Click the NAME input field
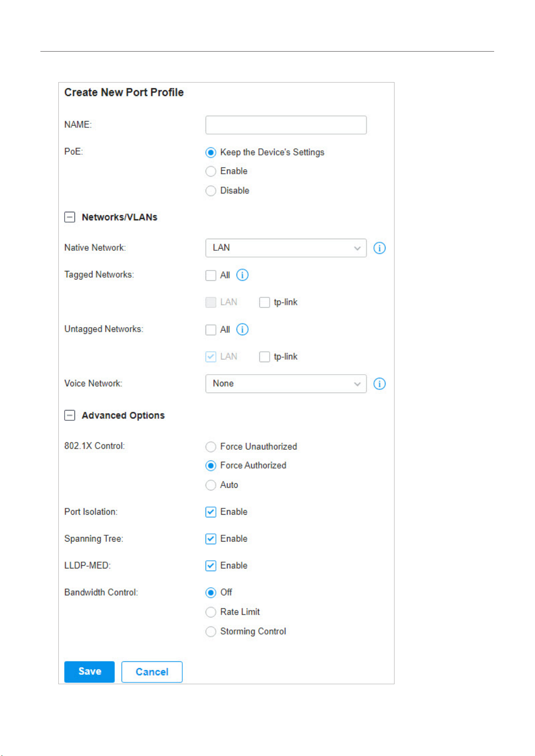Screen dimensions: 535x756 tap(286, 125)
